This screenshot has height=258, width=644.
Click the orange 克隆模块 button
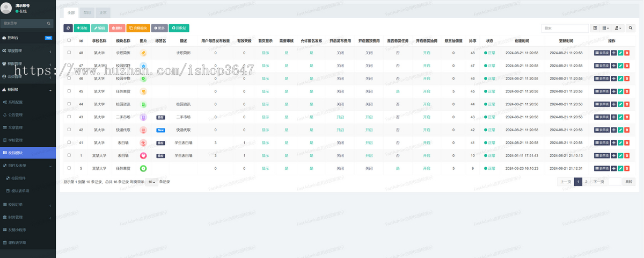point(138,28)
